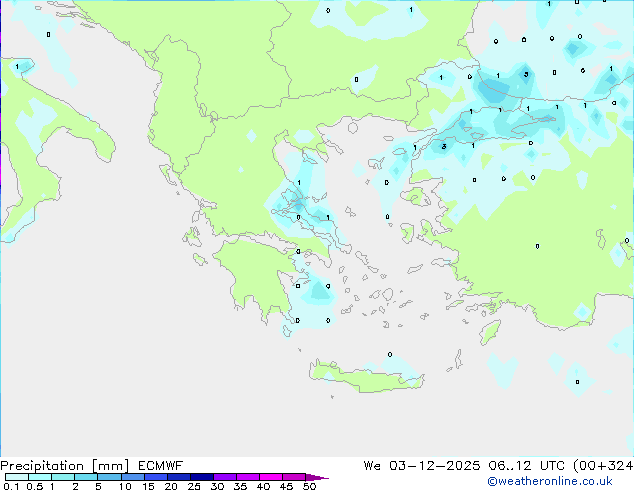Click the 10–15 mm legend color swatch
Screen dimensions: 634x490
(132, 477)
